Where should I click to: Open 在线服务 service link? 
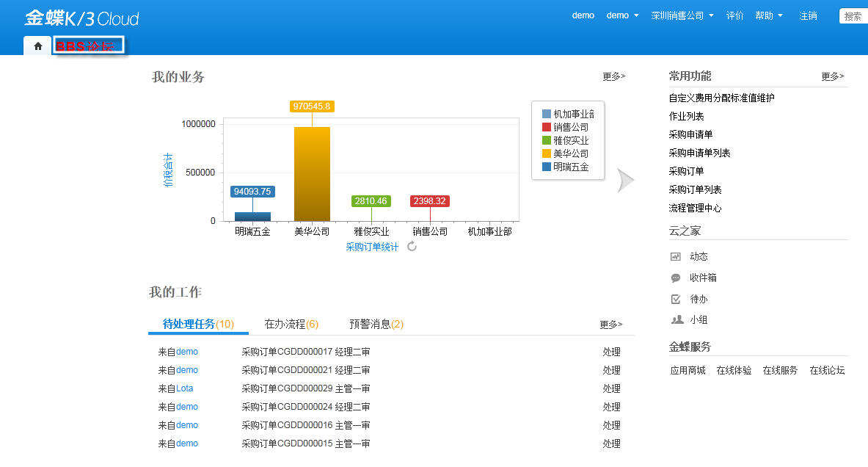coord(780,371)
